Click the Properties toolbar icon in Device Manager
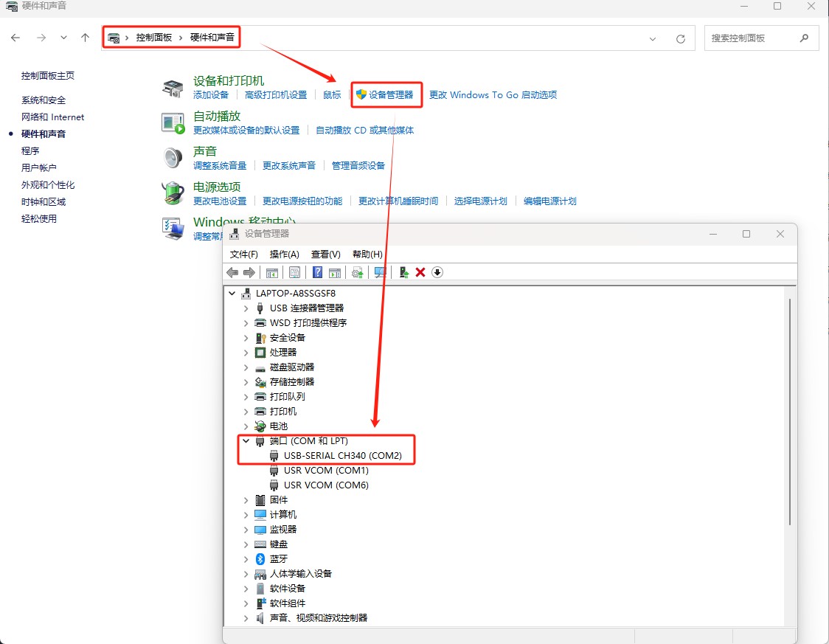Screen dimensions: 829x644 click(x=294, y=272)
